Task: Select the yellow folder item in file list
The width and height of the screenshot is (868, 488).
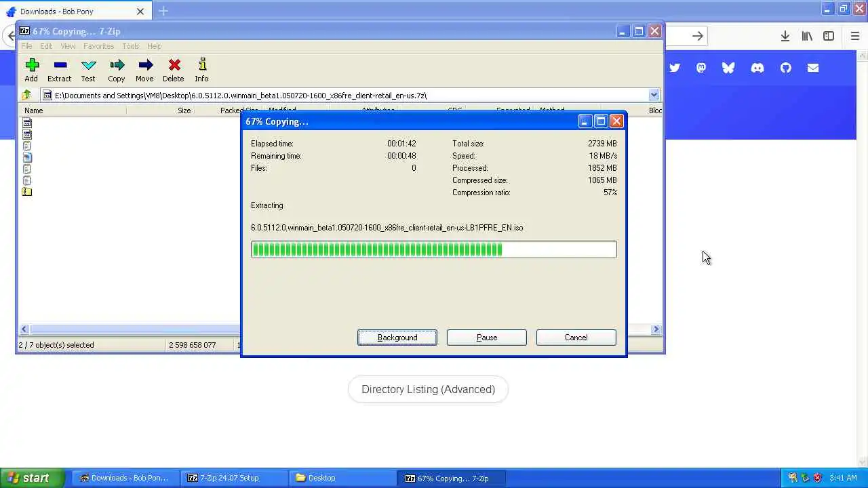Action: 27,192
